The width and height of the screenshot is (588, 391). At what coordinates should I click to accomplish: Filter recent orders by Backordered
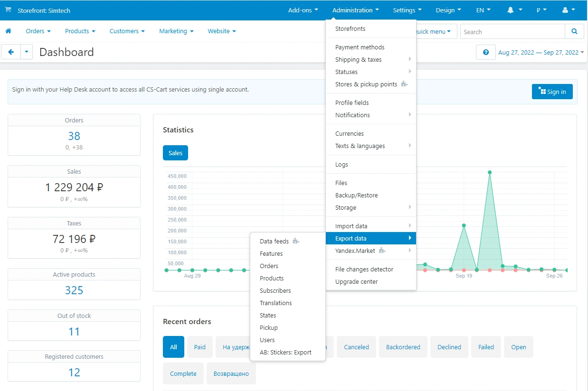(x=403, y=347)
